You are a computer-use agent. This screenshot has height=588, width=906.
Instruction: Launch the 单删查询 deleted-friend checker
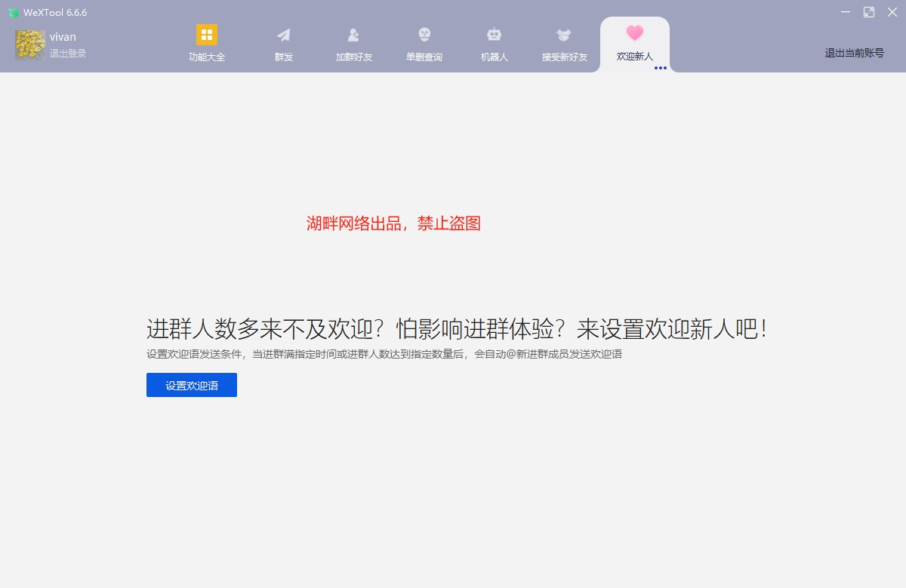click(424, 43)
